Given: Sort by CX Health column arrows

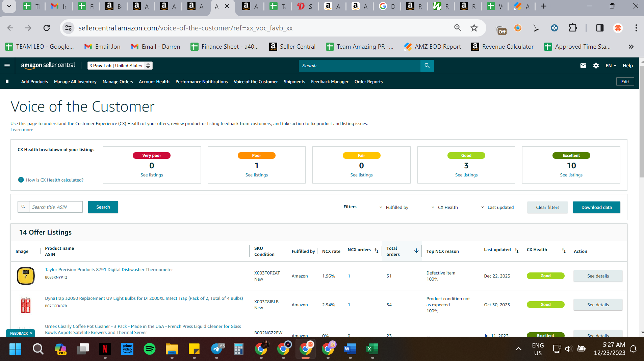Looking at the screenshot, I should (x=564, y=250).
